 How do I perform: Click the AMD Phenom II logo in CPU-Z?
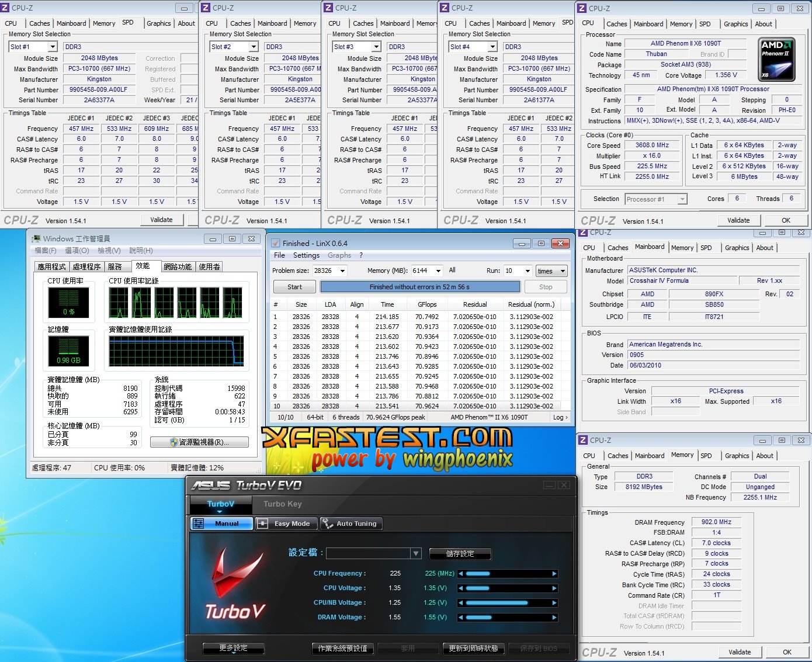click(776, 59)
